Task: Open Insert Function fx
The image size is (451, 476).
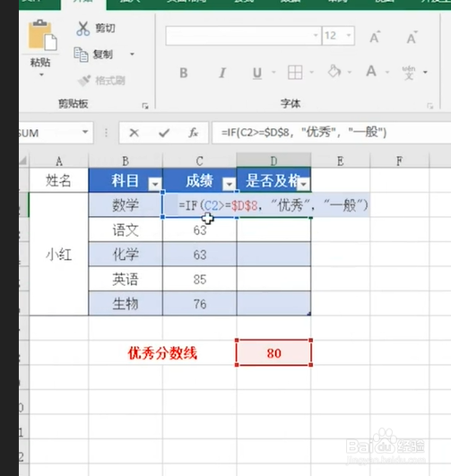Action: 193,133
